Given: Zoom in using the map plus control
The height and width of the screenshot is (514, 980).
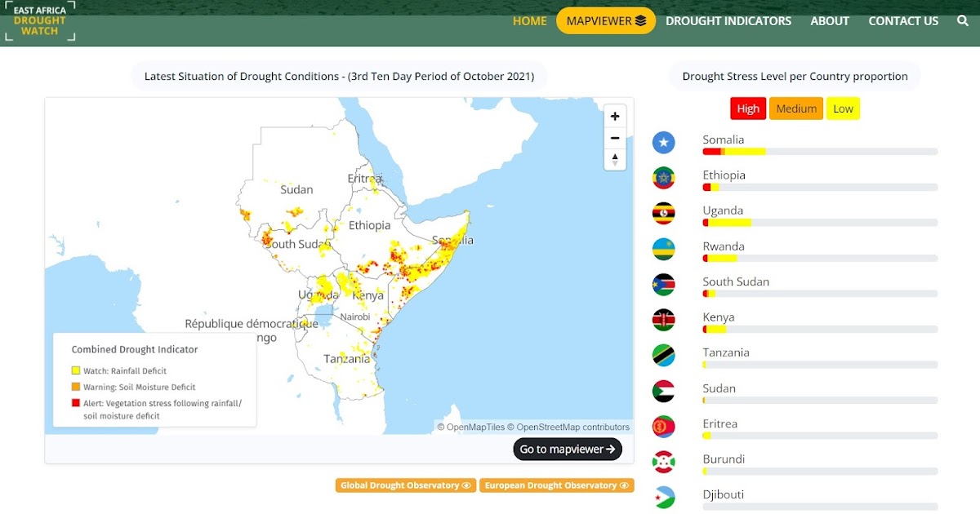Looking at the screenshot, I should [615, 116].
